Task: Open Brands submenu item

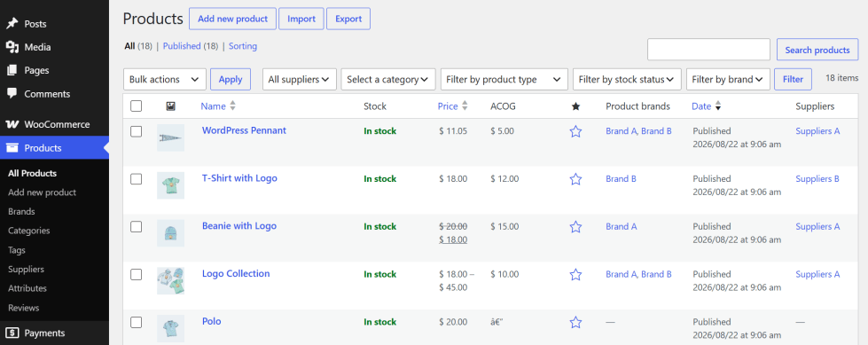Action: pyautogui.click(x=21, y=212)
